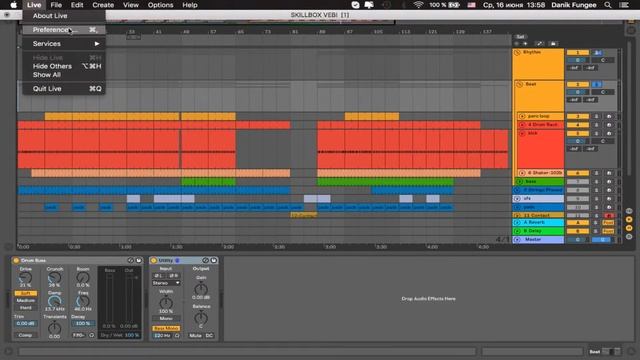The image size is (640, 360).
Task: Toggle the Utility device activator
Action: pyautogui.click(x=154, y=260)
